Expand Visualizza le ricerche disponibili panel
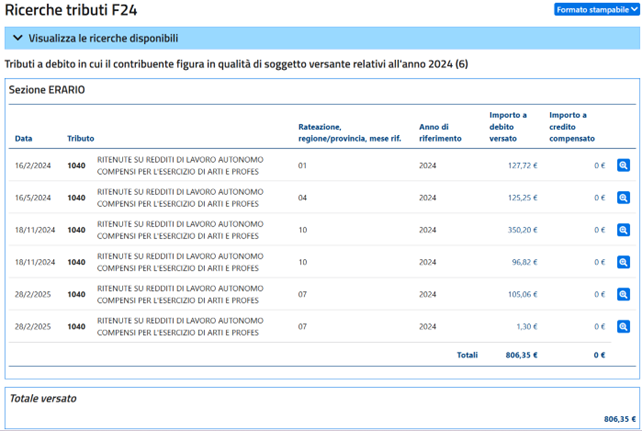The width and height of the screenshot is (642, 431). [103, 39]
